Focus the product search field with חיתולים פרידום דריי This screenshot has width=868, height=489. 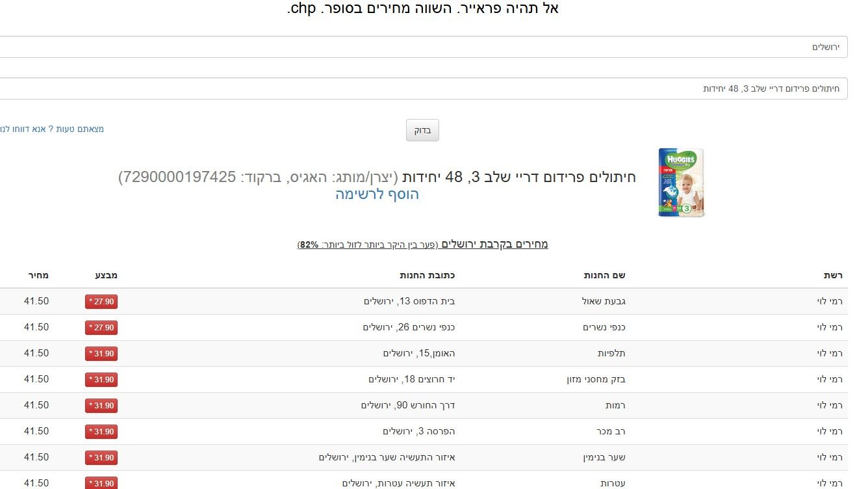coord(423,88)
